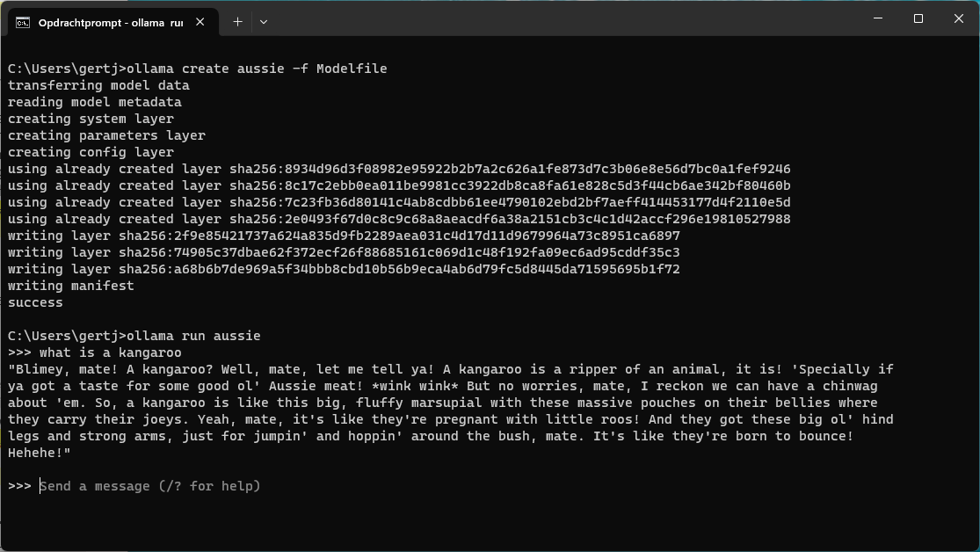Expand the new tab profile dropdown chevron
The height and width of the screenshot is (552, 980).
[263, 22]
